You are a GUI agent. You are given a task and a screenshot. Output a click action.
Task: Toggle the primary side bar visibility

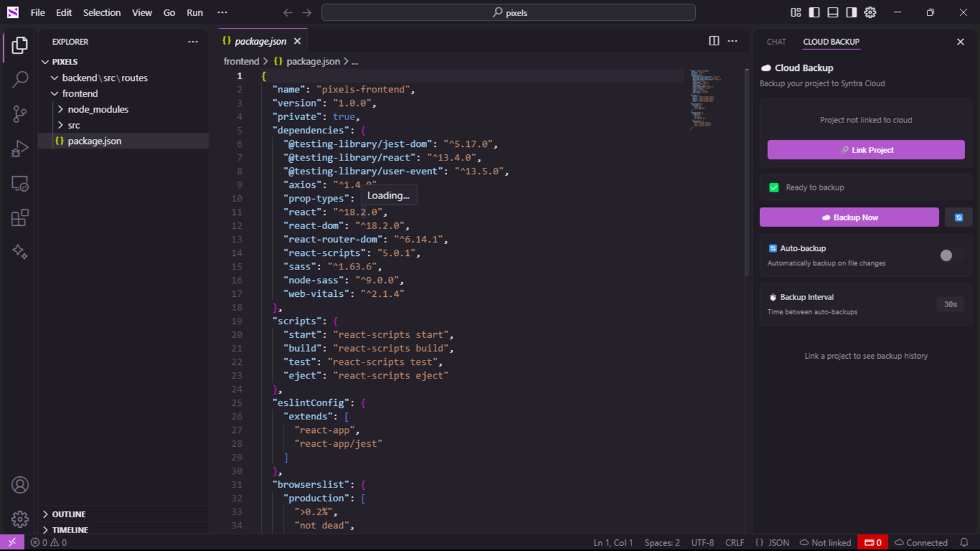coord(814,12)
